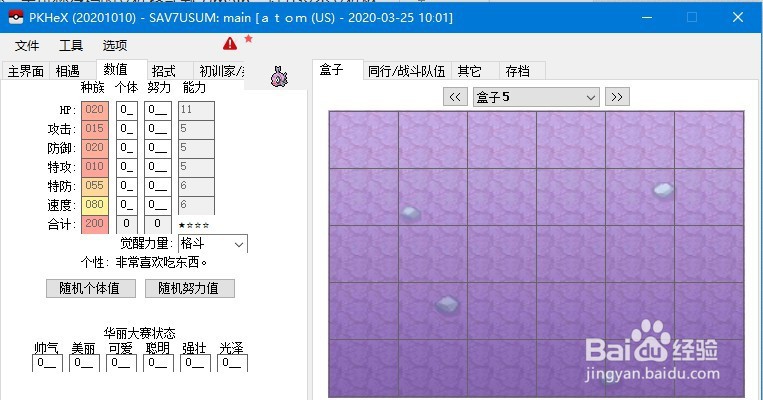This screenshot has height=400, width=763.
Task: Click the 防御 个体 IV field
Action: (x=127, y=148)
